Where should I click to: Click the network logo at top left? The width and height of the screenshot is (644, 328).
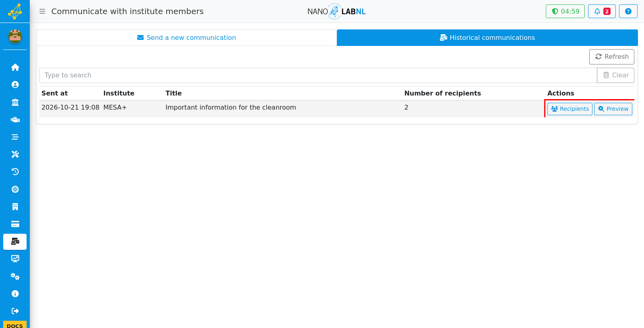15,11
